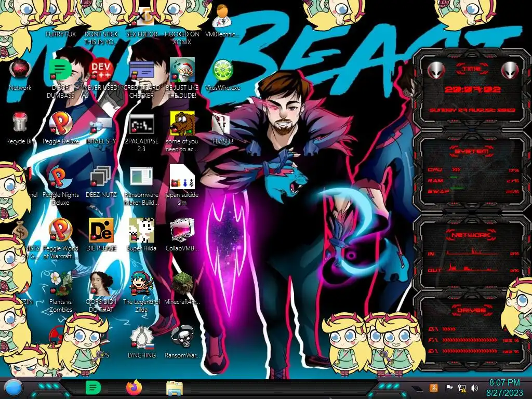Click the red digital clock readout

472,89
